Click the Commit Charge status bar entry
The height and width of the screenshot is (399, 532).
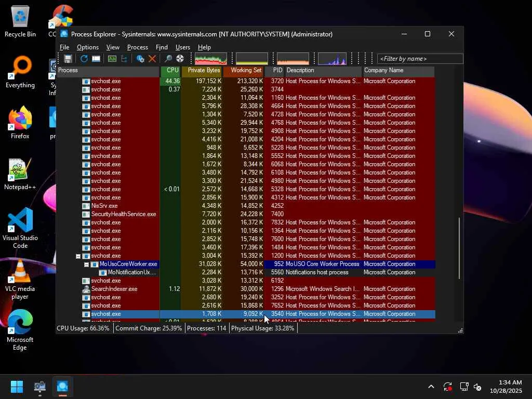(x=149, y=328)
